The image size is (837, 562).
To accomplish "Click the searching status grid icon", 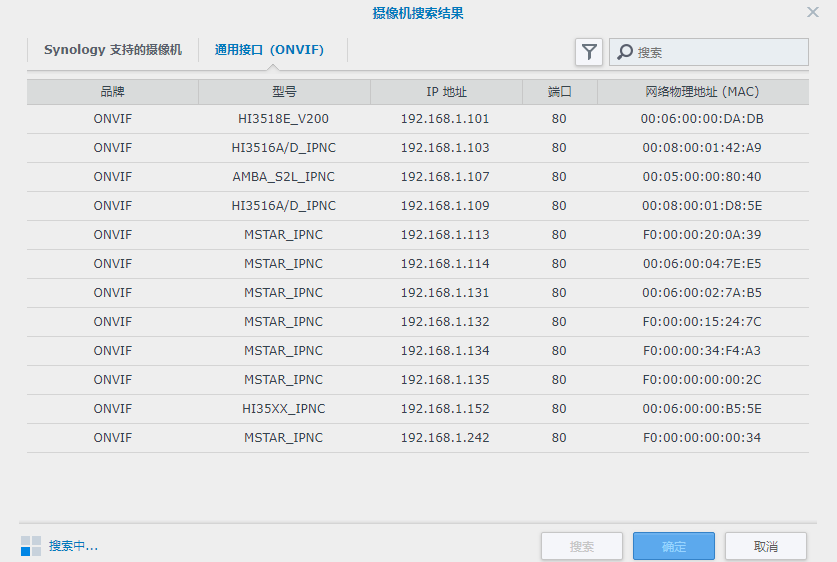I will (31, 546).
